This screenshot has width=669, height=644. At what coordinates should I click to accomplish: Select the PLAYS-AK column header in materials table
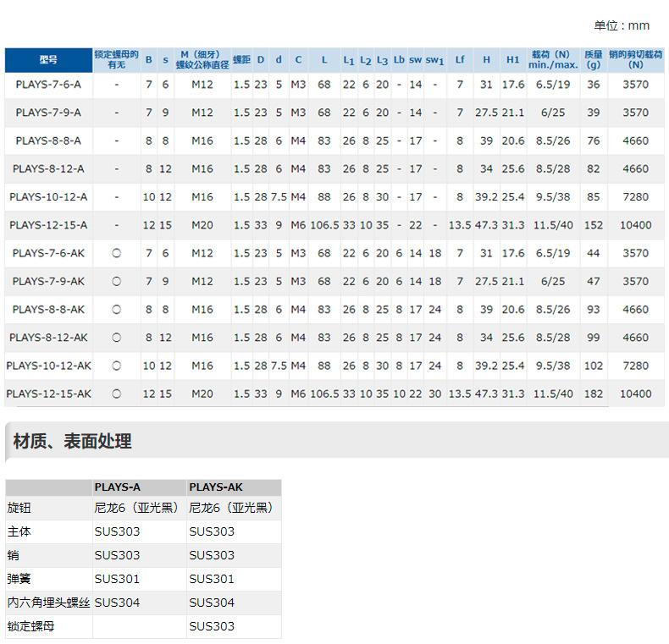coord(216,487)
